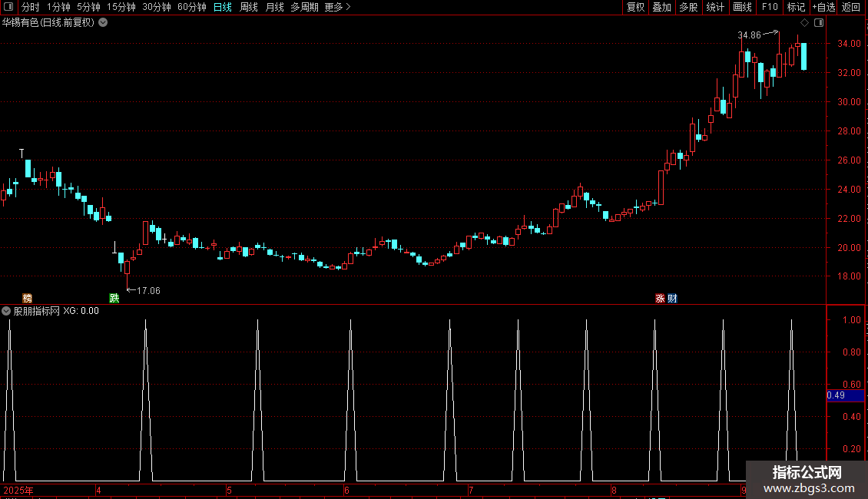Open the 统计 statistics tool
The image size is (868, 499).
(x=715, y=7)
